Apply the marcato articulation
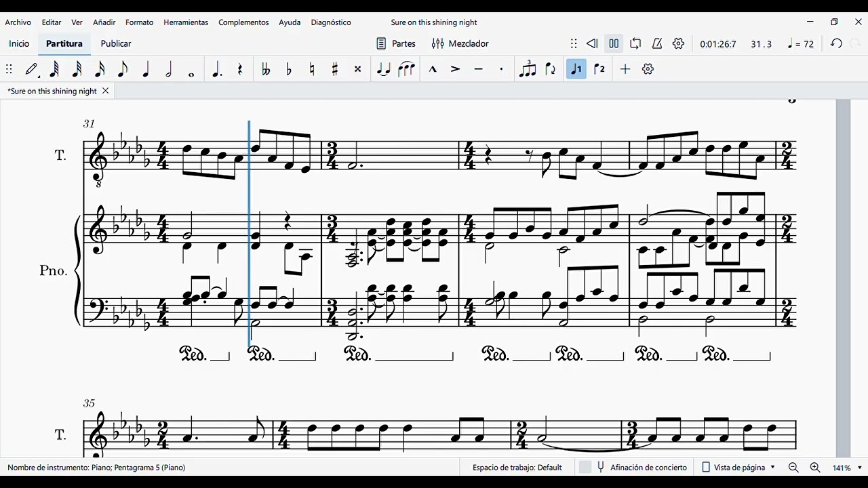 tap(433, 69)
